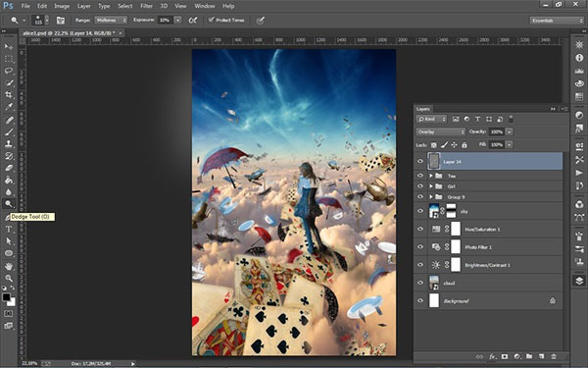Select the Ellipse shape tool
The height and width of the screenshot is (368, 588).
pos(8,253)
